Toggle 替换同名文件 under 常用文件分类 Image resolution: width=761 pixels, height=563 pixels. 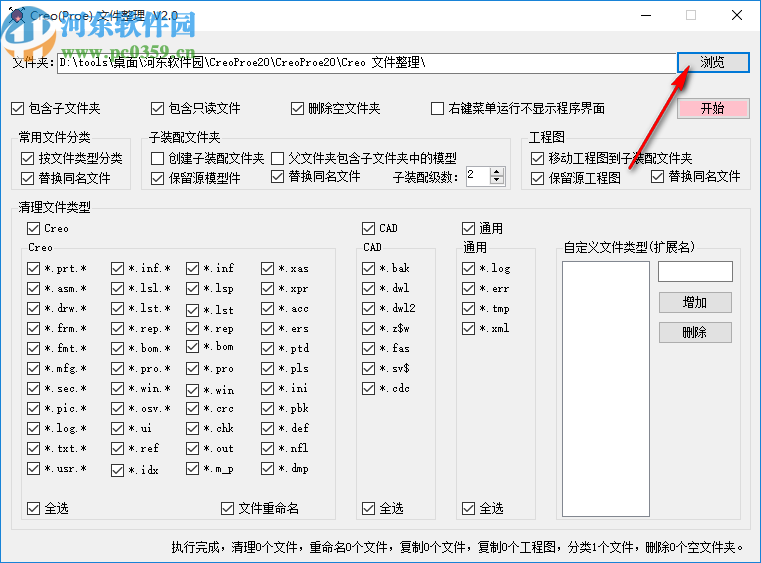(27, 178)
